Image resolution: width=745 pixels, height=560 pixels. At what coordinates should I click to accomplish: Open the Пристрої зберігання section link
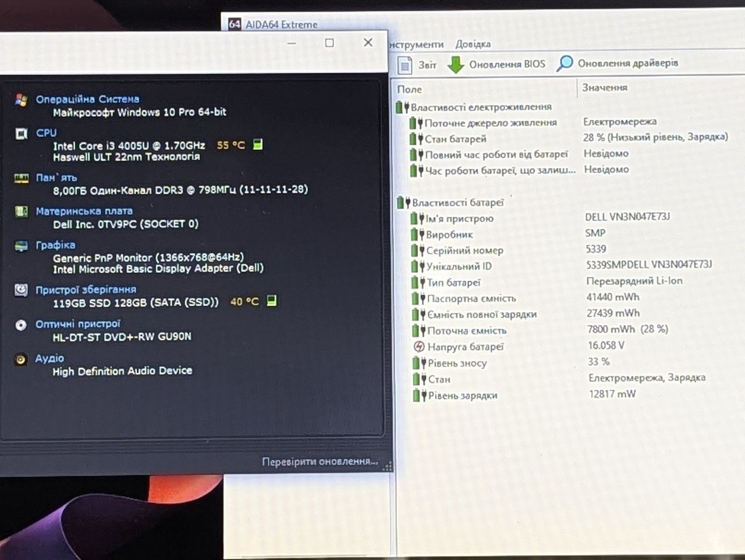click(86, 290)
